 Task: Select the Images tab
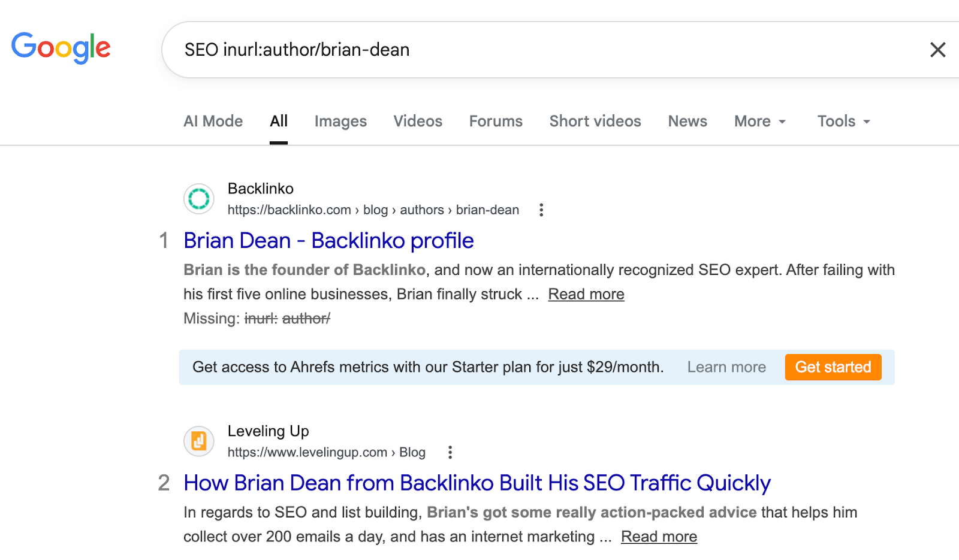[x=340, y=122]
